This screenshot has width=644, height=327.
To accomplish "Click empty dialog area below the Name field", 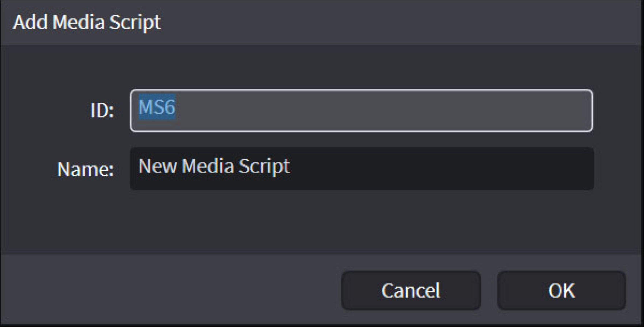I will 322,223.
